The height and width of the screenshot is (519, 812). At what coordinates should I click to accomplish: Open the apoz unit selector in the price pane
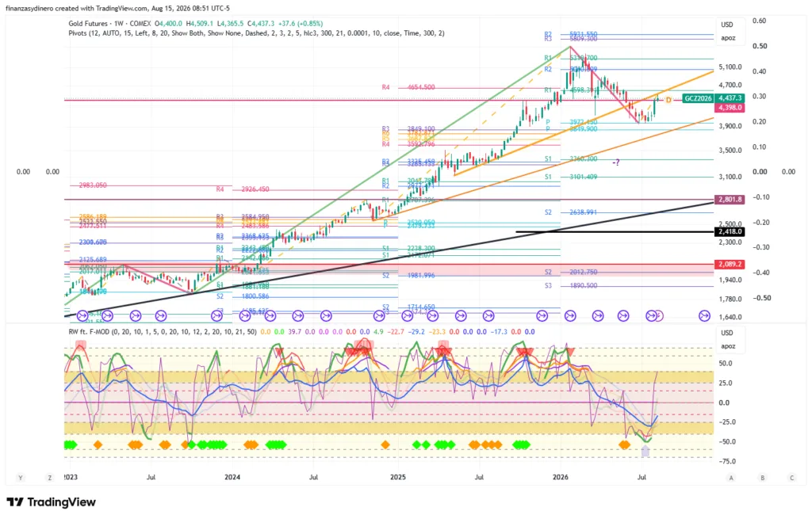(728, 38)
